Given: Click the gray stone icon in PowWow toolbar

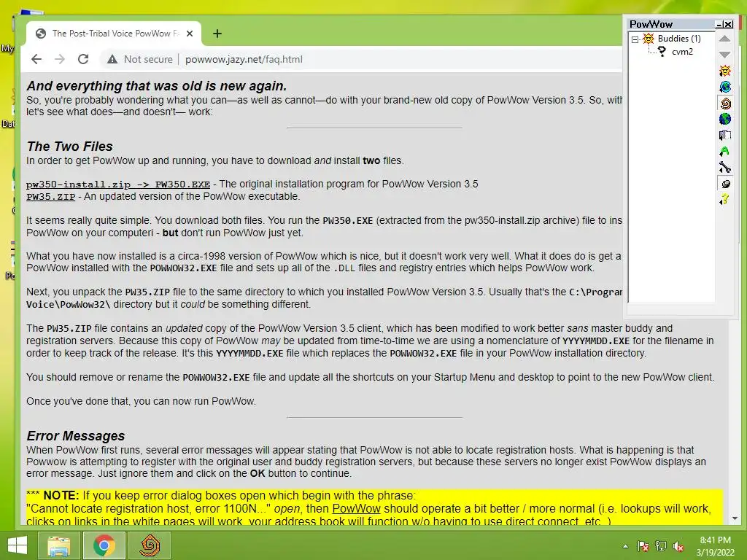Looking at the screenshot, I should tap(724, 184).
